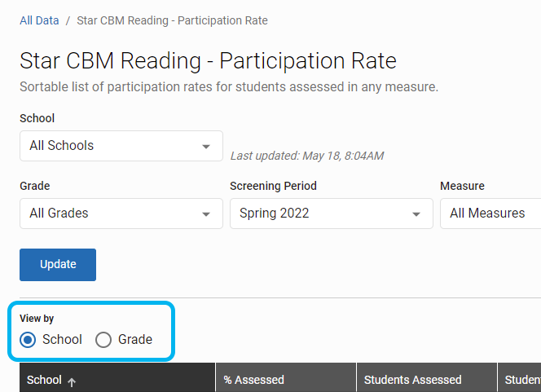Click the View by label
541x392 pixels.
pyautogui.click(x=37, y=319)
